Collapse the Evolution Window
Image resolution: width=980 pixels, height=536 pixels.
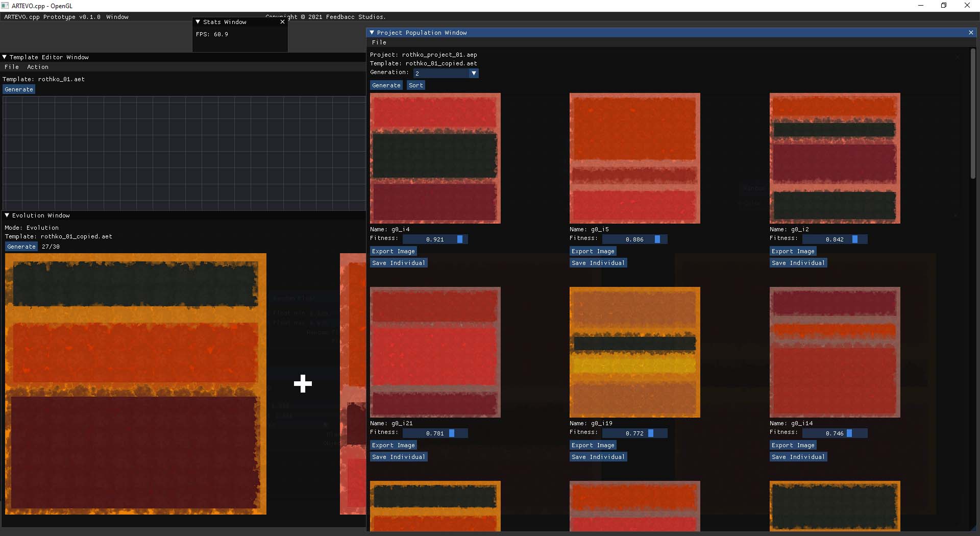coord(7,215)
